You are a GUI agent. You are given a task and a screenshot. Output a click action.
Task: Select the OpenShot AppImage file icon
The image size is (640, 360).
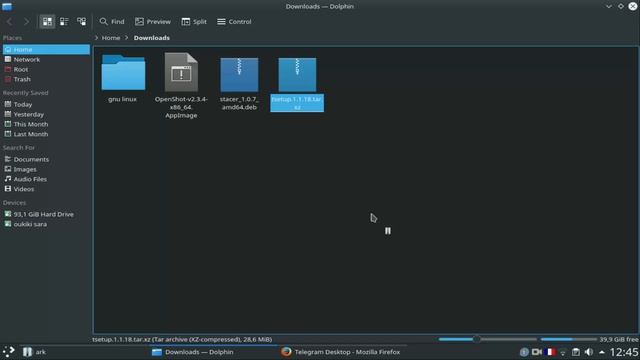click(181, 72)
